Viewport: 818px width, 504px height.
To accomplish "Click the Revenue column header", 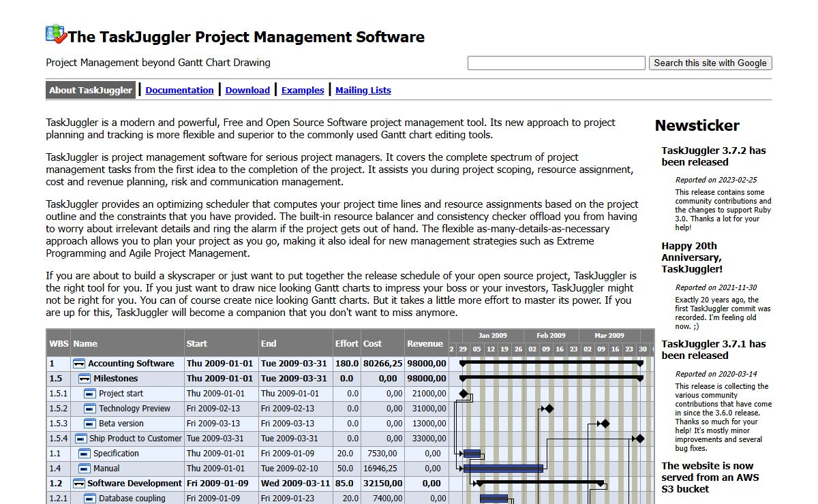I will [x=426, y=343].
